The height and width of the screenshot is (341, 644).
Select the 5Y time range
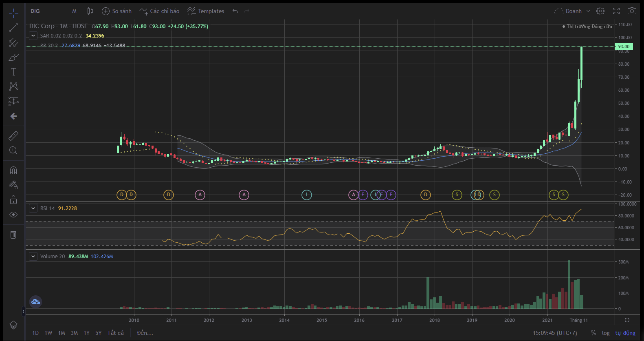pos(99,333)
